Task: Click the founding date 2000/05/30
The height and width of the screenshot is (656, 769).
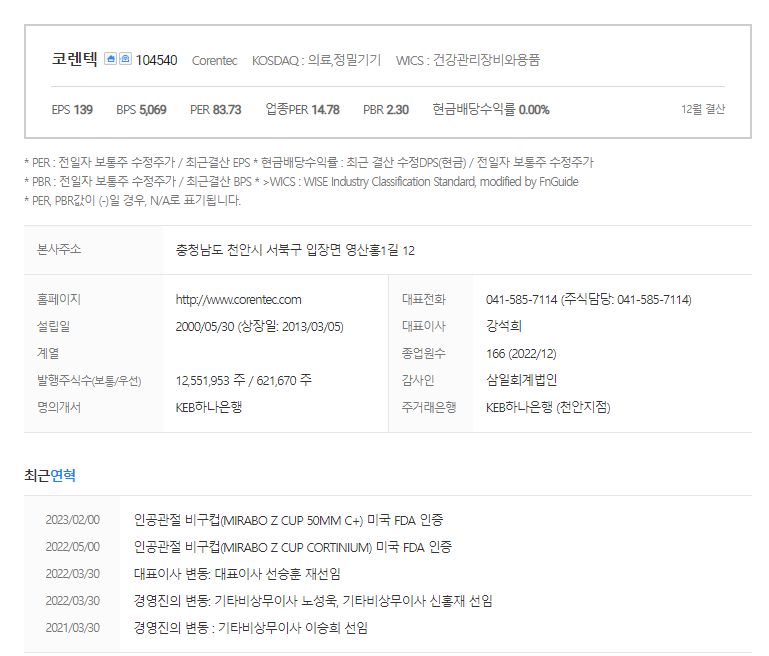Action: [x=205, y=327]
